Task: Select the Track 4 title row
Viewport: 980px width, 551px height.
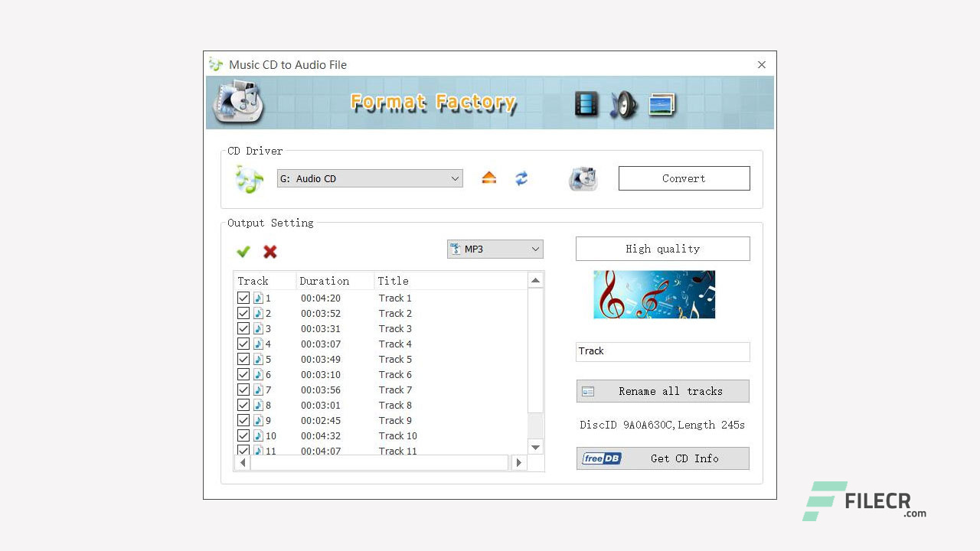Action: 395,344
